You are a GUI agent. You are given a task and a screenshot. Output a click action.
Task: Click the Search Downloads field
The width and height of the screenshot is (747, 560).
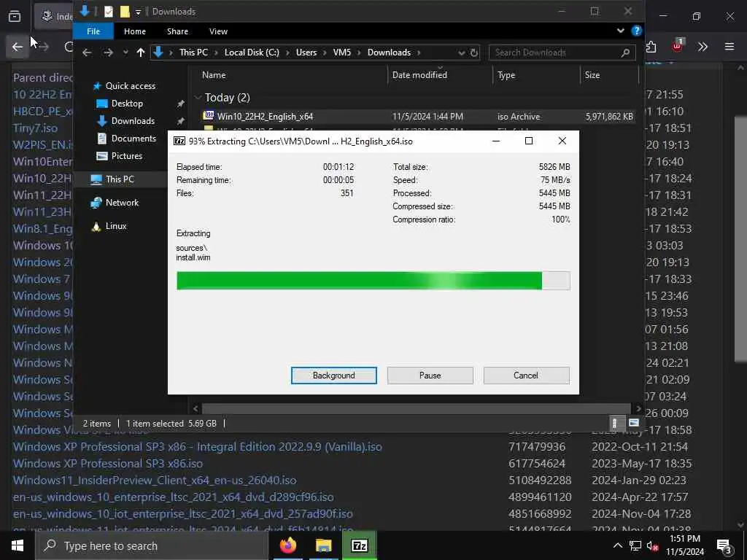(x=562, y=52)
